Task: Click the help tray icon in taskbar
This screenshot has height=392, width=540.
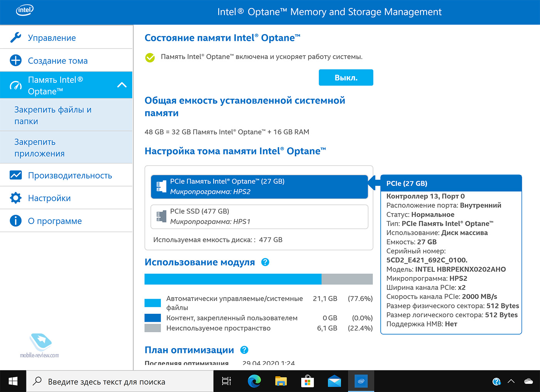Action: click(496, 382)
